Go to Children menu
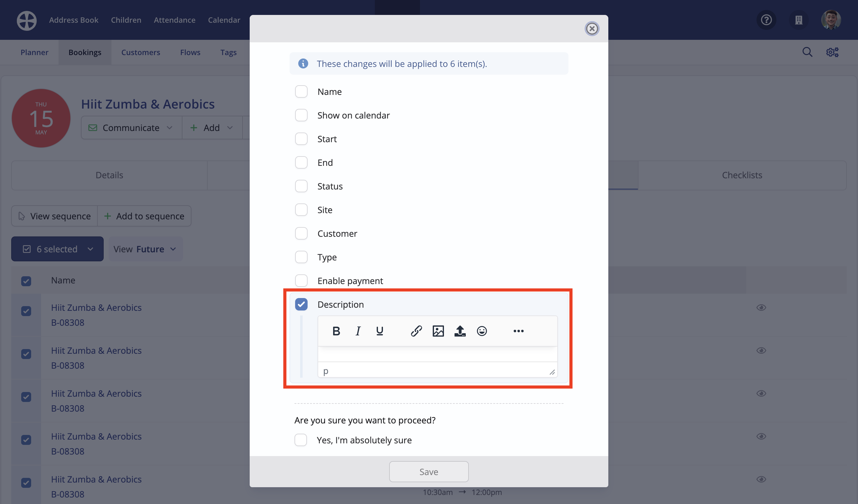The height and width of the screenshot is (504, 858). click(126, 20)
